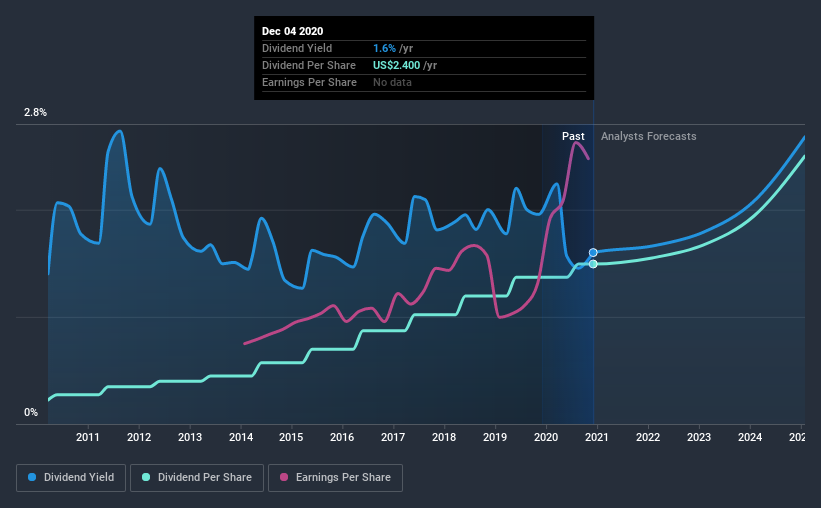
Task: Toggle the Earnings Per Share legend button
Action: 335,478
